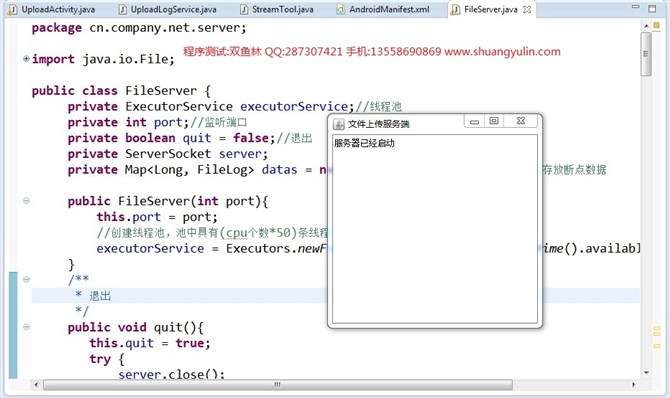The image size is (670, 398).
Task: Click the 文件上传服务端 window title
Action: pos(379,124)
